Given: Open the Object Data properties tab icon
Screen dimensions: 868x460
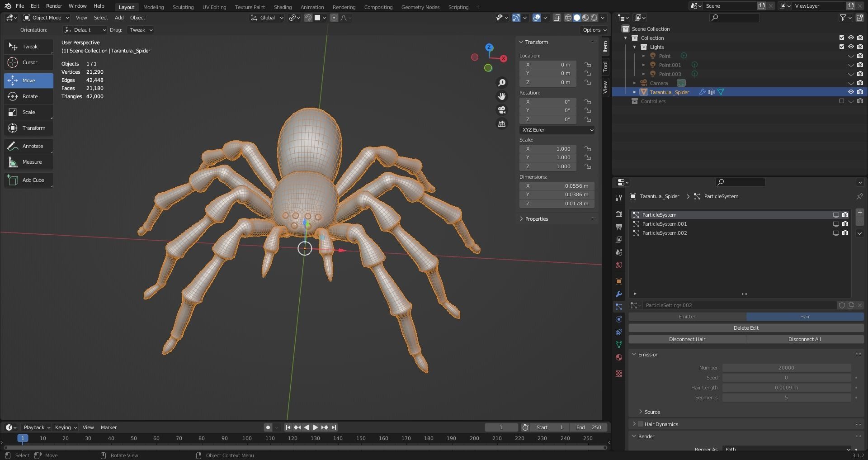Looking at the screenshot, I should pos(619,345).
